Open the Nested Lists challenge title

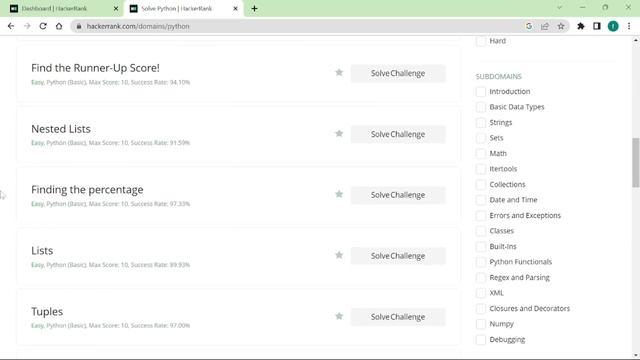(61, 129)
